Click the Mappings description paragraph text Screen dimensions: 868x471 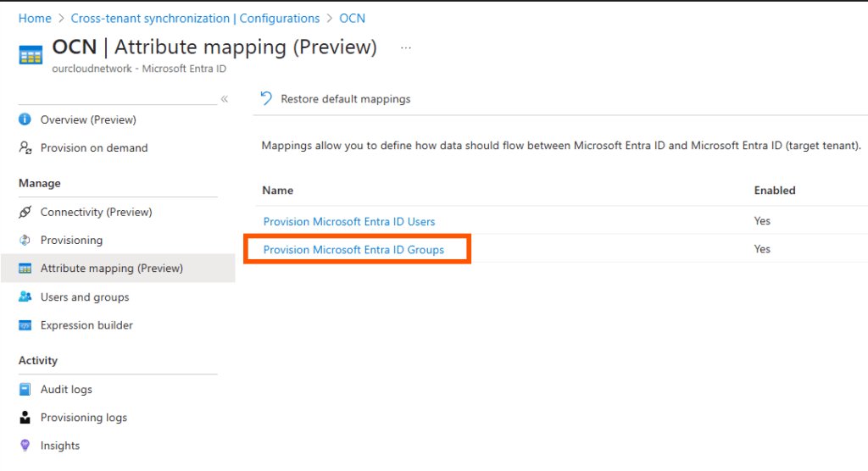coord(561,146)
